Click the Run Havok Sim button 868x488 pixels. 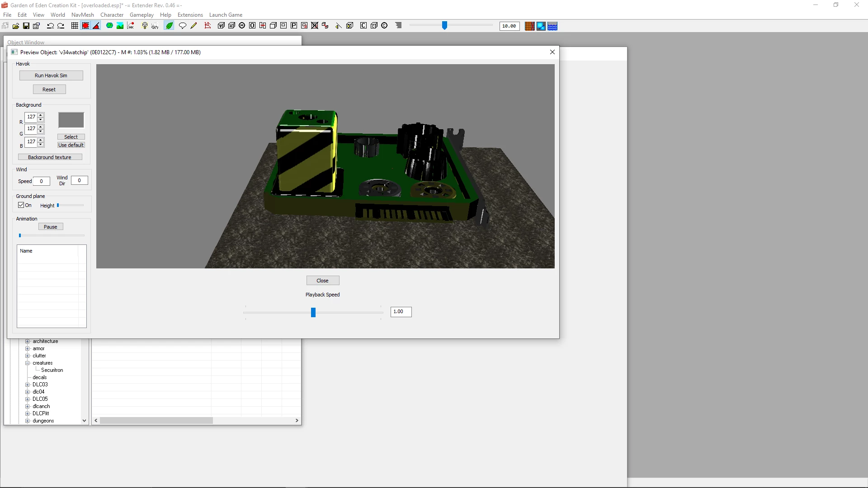click(51, 75)
